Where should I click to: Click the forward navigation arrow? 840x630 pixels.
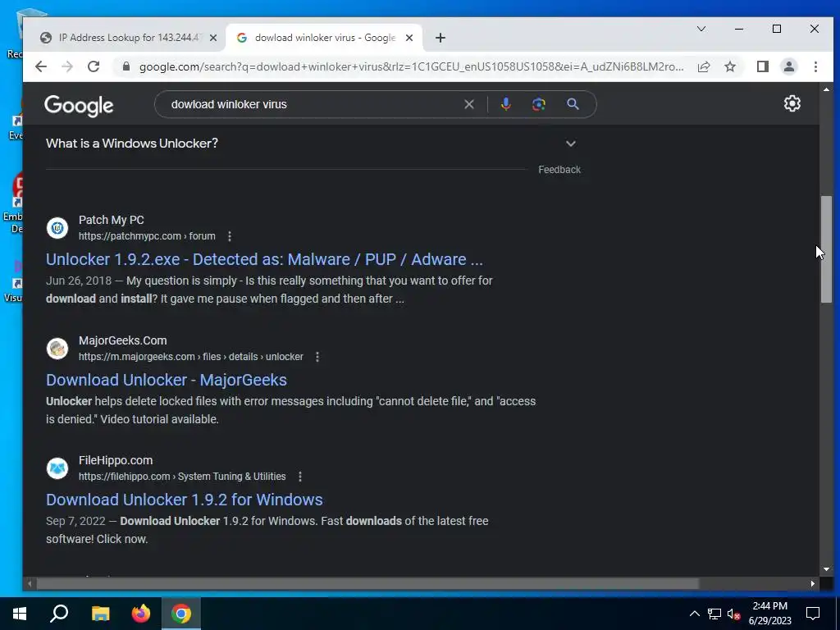click(x=67, y=66)
